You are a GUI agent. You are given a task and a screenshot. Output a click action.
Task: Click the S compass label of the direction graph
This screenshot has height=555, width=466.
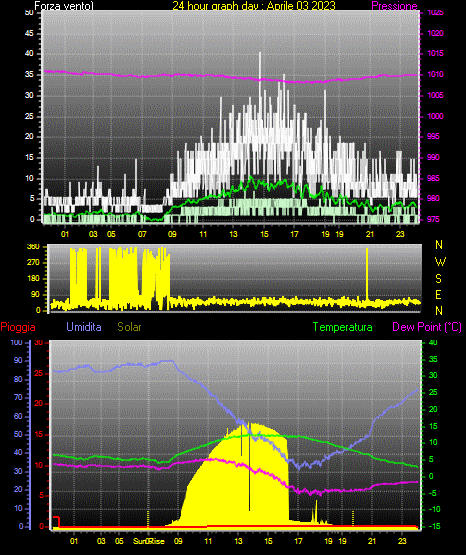(438, 279)
